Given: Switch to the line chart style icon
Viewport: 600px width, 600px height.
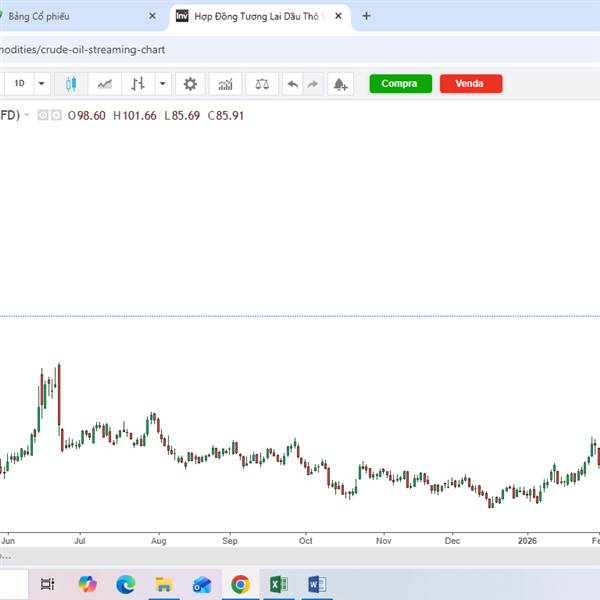Looking at the screenshot, I should click(x=104, y=83).
